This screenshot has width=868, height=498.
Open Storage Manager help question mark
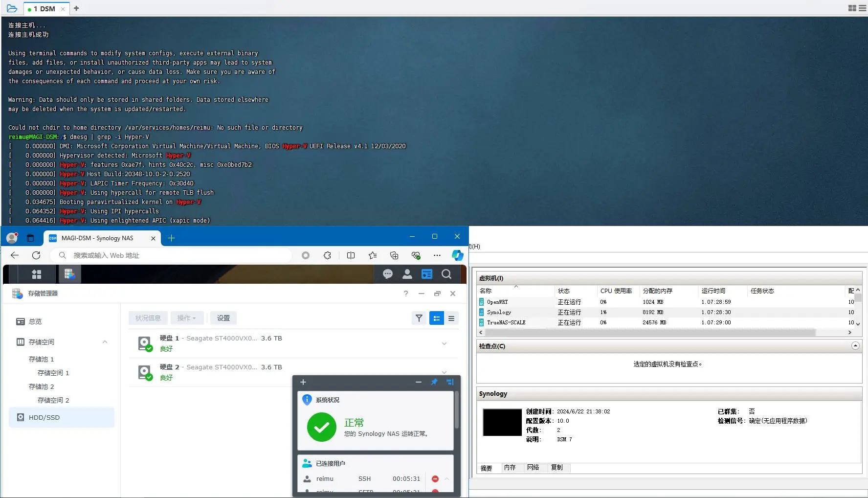pyautogui.click(x=405, y=294)
